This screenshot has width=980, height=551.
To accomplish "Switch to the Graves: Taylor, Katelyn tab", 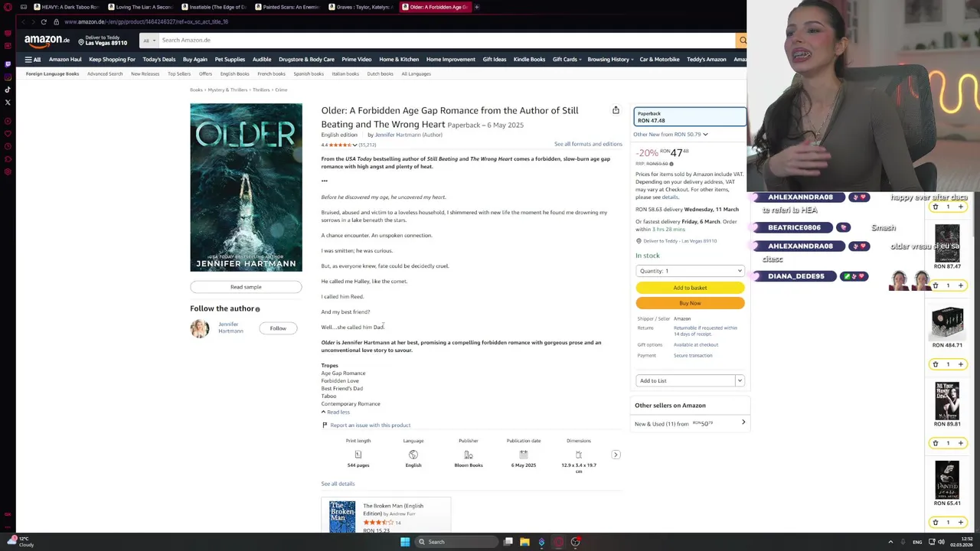I will point(361,7).
